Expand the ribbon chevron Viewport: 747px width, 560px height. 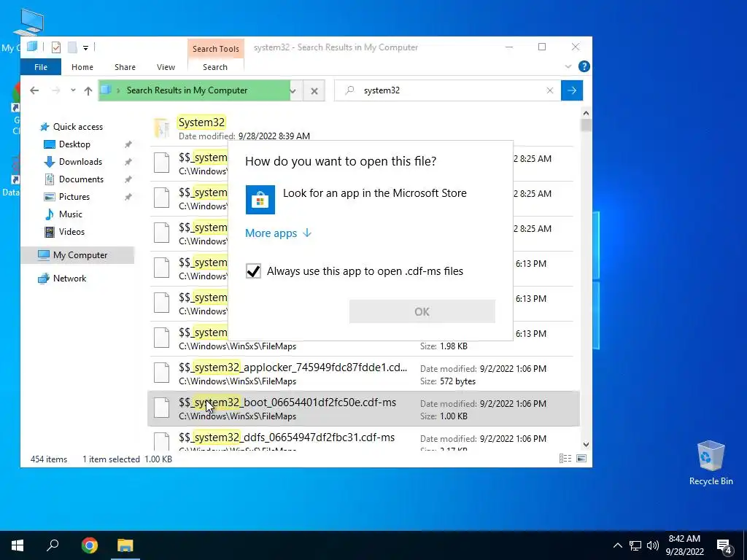568,66
